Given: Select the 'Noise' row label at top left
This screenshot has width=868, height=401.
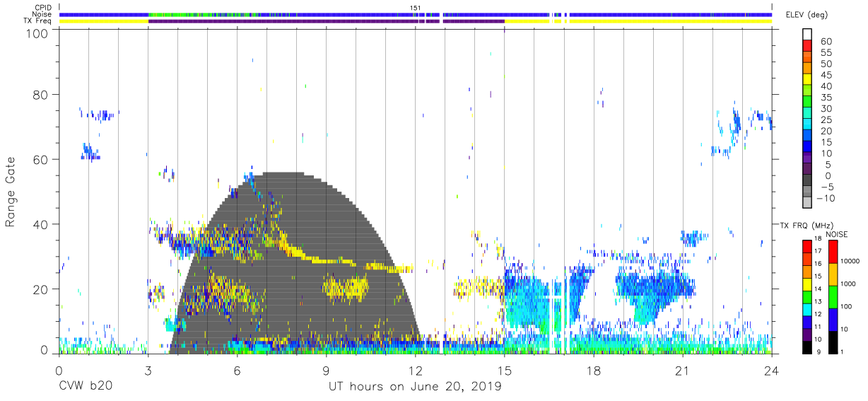Looking at the screenshot, I should [42, 14].
